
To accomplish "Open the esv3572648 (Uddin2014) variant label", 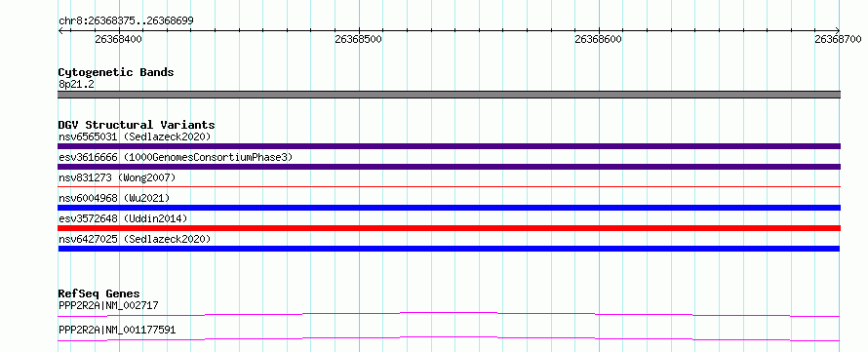I will (x=123, y=218).
